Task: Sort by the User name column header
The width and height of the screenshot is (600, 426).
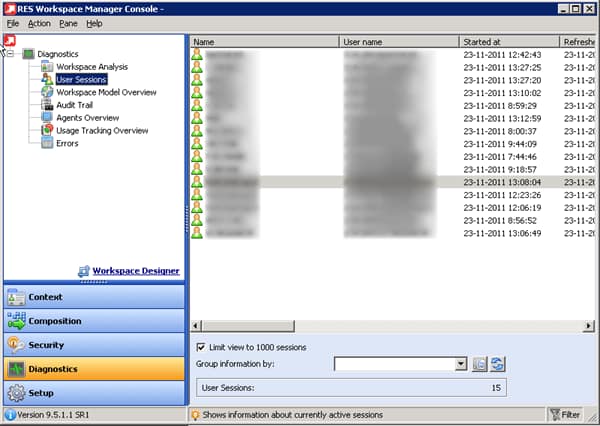Action: 399,42
